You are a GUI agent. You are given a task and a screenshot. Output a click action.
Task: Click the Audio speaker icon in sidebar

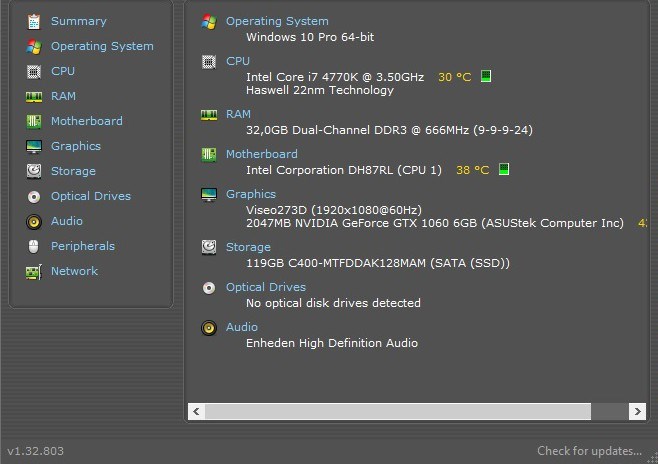pyautogui.click(x=33, y=221)
